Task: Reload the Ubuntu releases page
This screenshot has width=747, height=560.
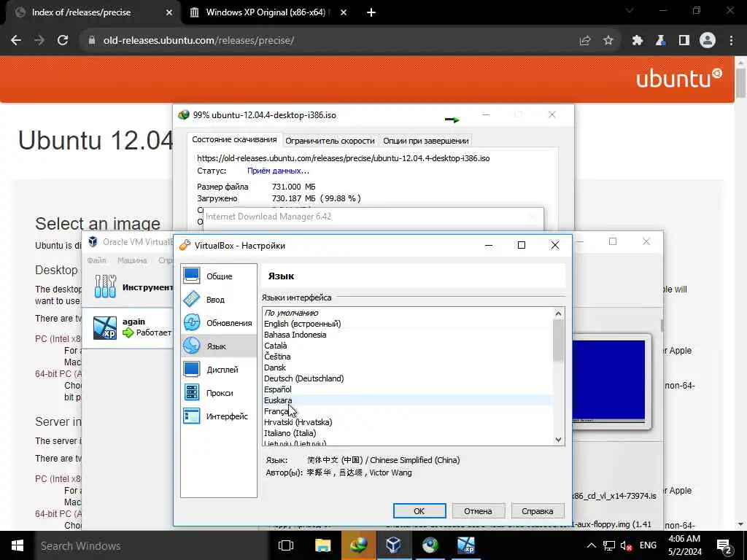Action: pyautogui.click(x=63, y=41)
